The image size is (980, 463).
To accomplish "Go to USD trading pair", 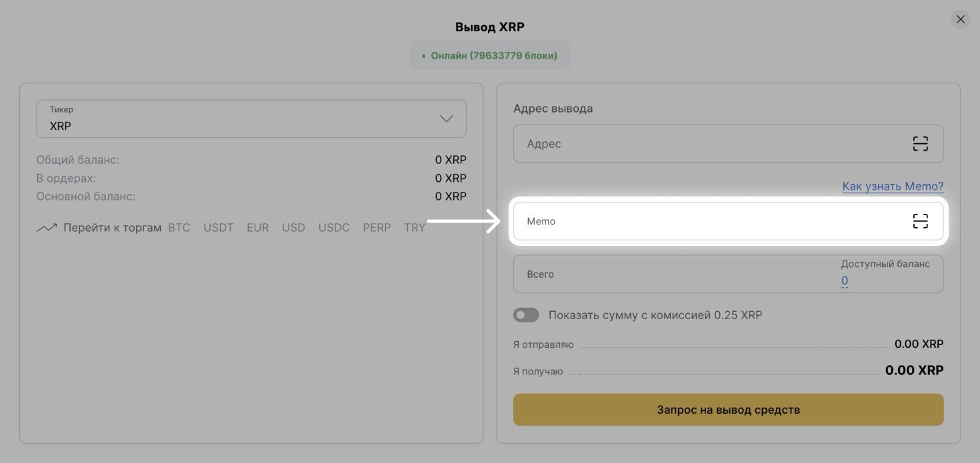I will [x=293, y=228].
